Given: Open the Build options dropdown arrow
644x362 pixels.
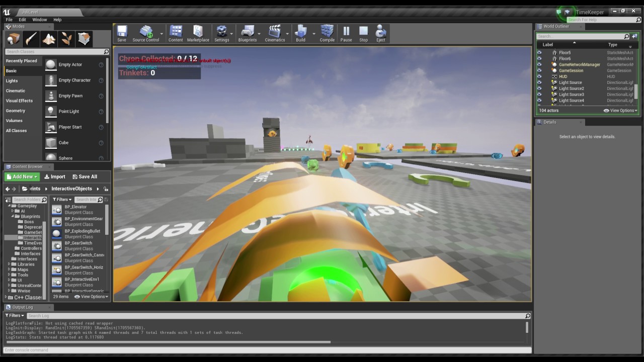Looking at the screenshot, I should (x=313, y=34).
